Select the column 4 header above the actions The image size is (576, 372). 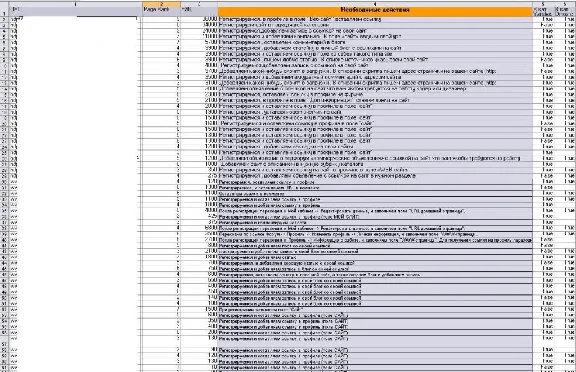pyautogui.click(x=375, y=4)
